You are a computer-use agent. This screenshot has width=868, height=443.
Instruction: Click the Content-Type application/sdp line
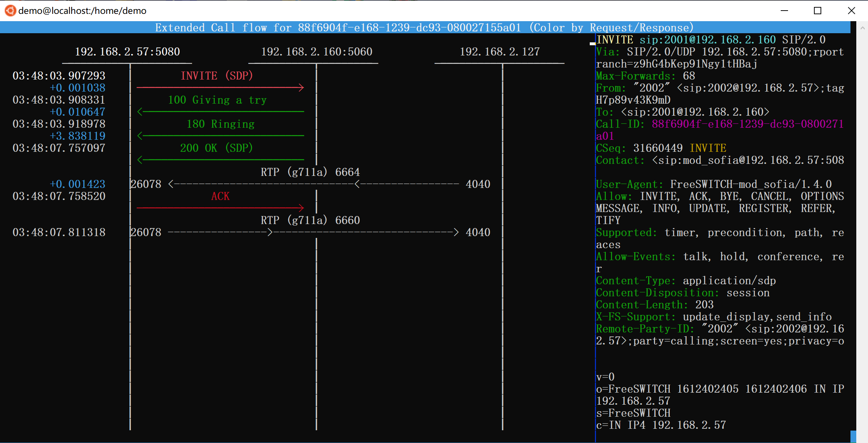pyautogui.click(x=685, y=281)
